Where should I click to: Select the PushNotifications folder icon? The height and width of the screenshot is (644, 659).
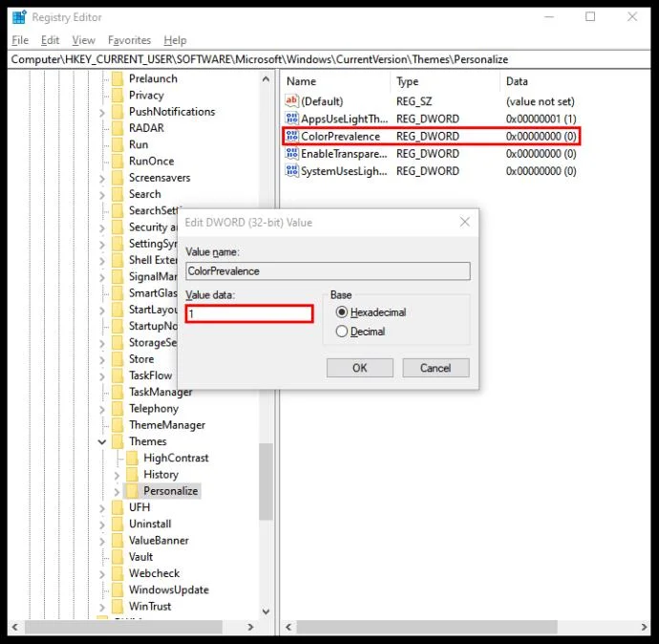117,112
